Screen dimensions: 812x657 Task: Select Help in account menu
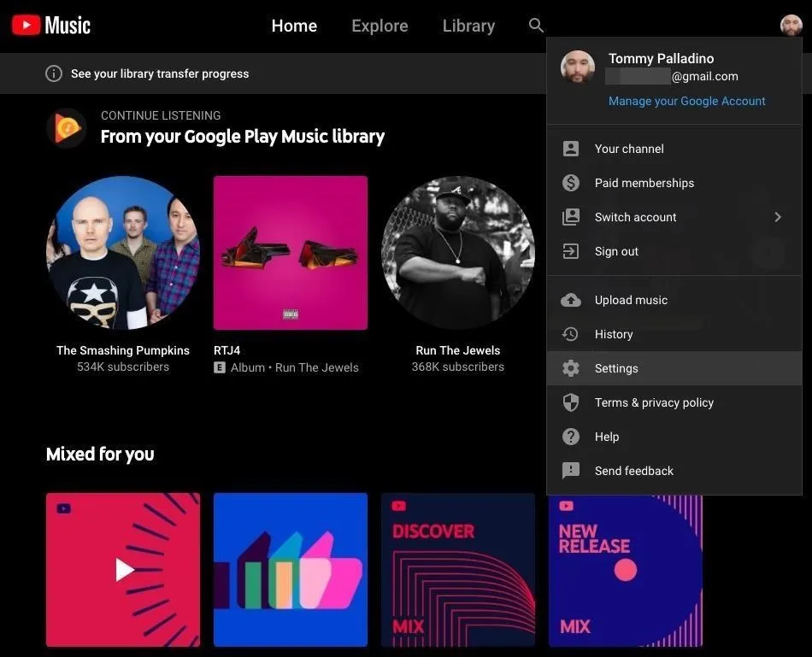674,437
